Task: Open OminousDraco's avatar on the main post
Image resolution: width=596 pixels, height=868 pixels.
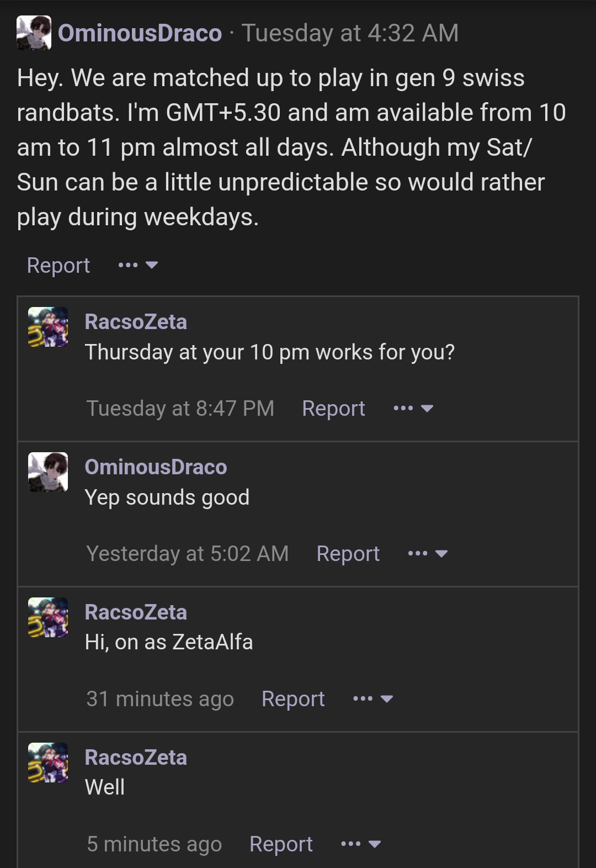Action: (x=34, y=33)
